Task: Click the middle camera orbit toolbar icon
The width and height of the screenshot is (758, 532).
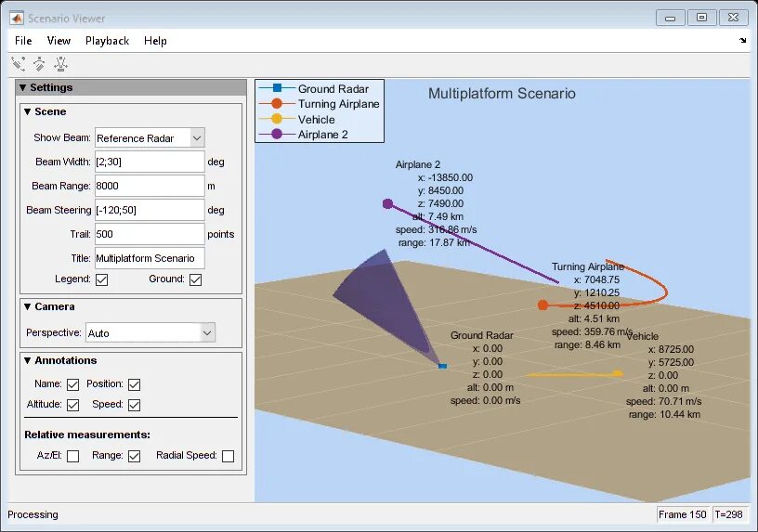Action: click(39, 64)
